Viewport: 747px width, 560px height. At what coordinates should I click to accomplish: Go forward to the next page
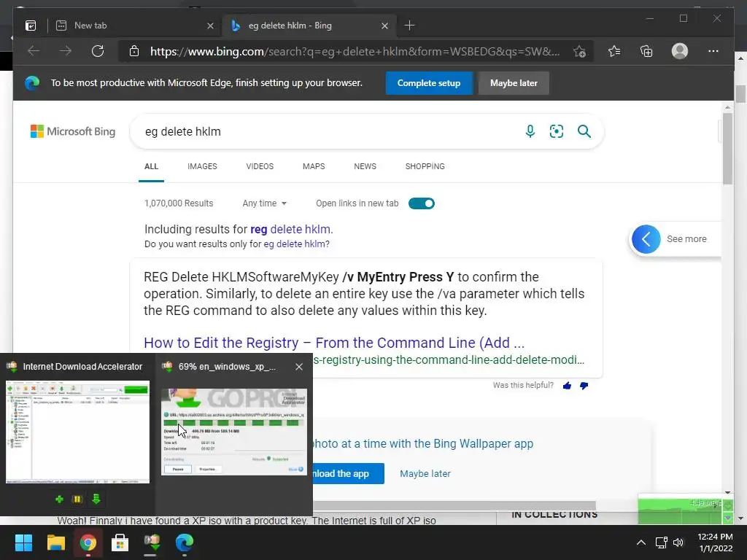pos(66,51)
